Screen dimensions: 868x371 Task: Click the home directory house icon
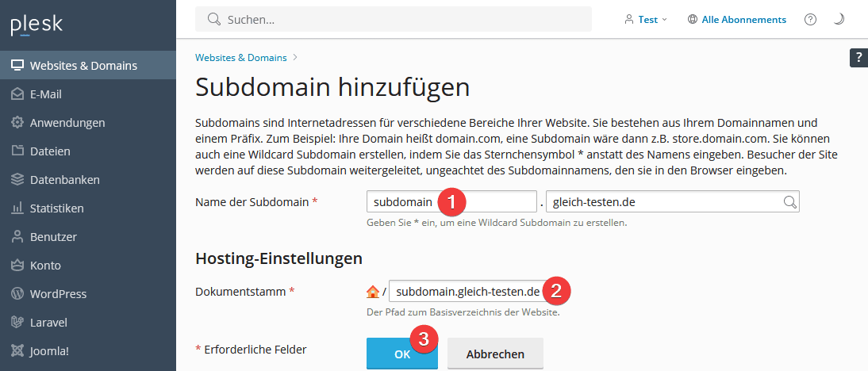pyautogui.click(x=373, y=292)
